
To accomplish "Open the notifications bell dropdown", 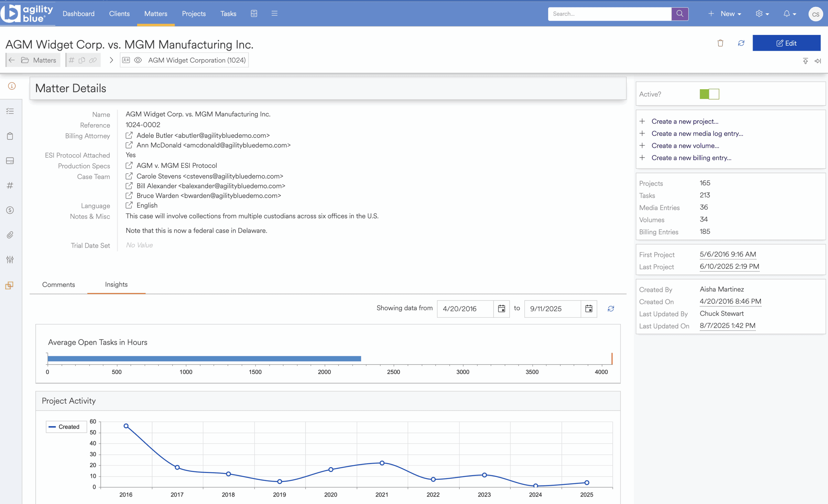I will pyautogui.click(x=790, y=14).
